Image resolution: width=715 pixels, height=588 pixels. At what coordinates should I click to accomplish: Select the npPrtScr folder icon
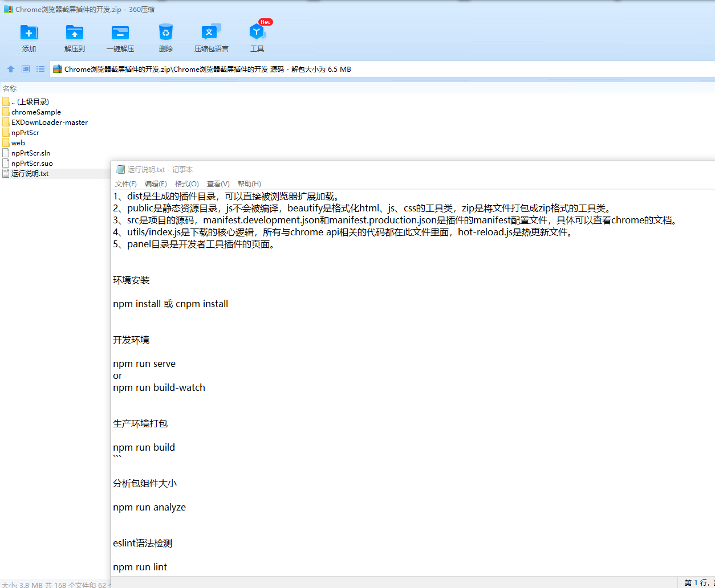[6, 132]
